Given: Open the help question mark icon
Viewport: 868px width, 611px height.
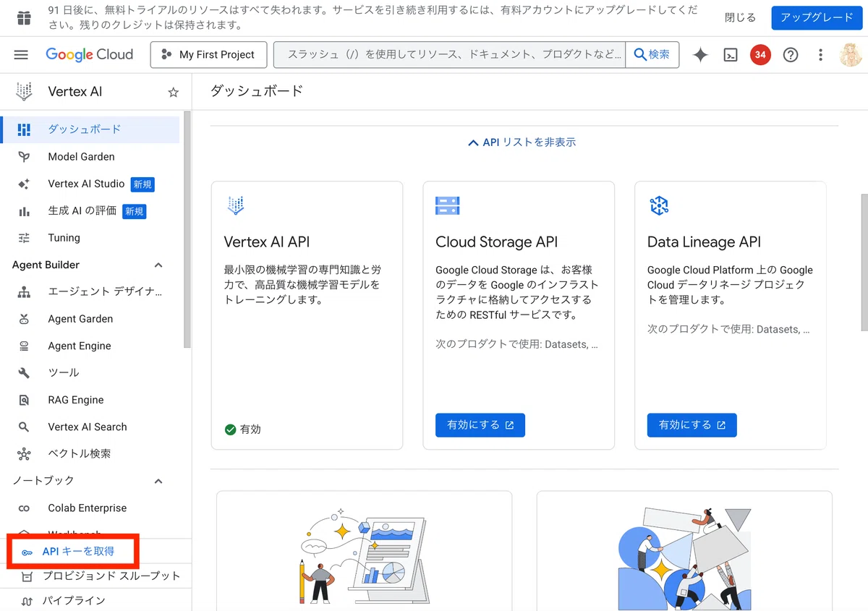Looking at the screenshot, I should [791, 55].
